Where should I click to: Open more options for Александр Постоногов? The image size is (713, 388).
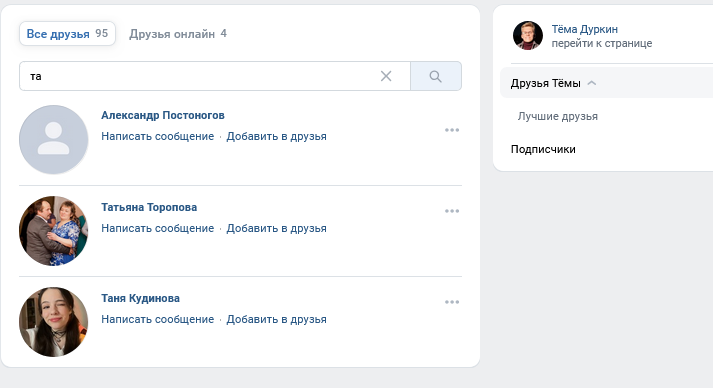(452, 130)
